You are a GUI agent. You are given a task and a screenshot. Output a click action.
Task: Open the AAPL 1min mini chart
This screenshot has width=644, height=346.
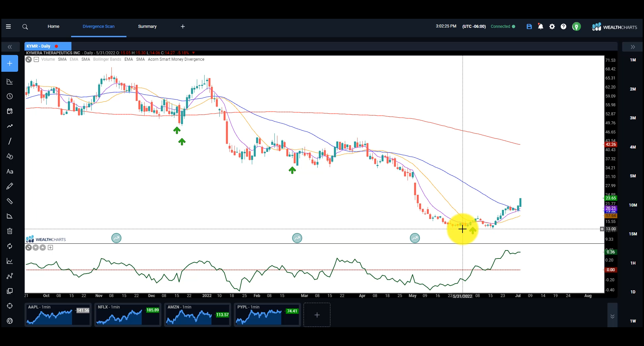click(58, 315)
